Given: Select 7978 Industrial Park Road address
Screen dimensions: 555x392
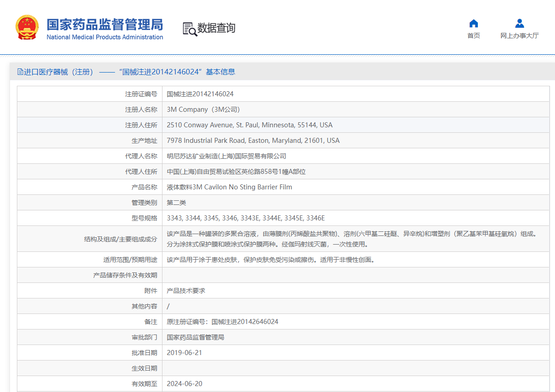Looking at the screenshot, I should click(253, 141).
